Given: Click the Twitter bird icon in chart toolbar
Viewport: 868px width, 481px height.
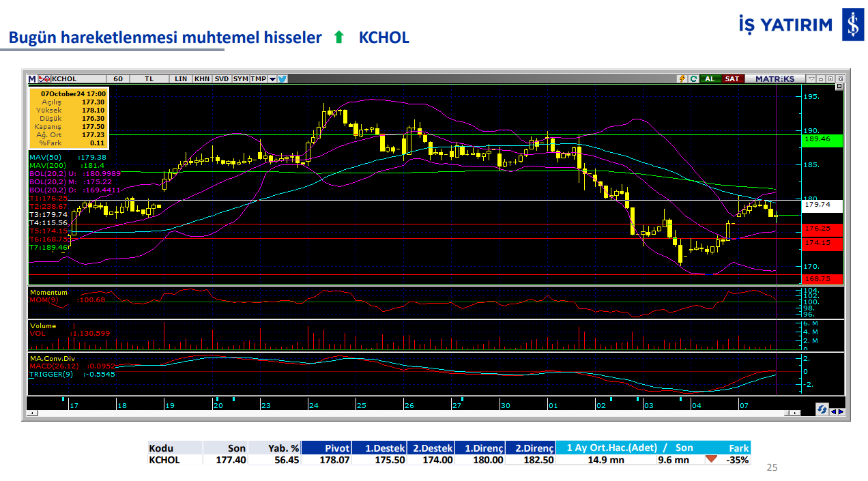Looking at the screenshot, I should (x=283, y=79).
